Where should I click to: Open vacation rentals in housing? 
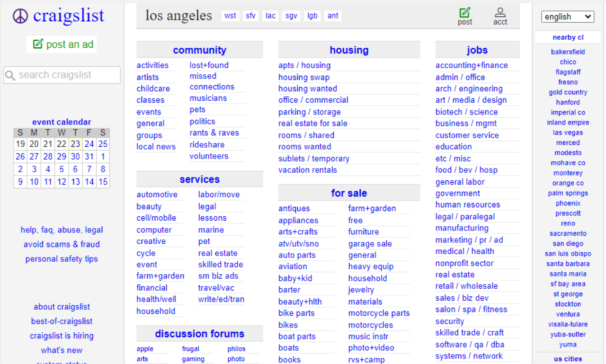[308, 170]
